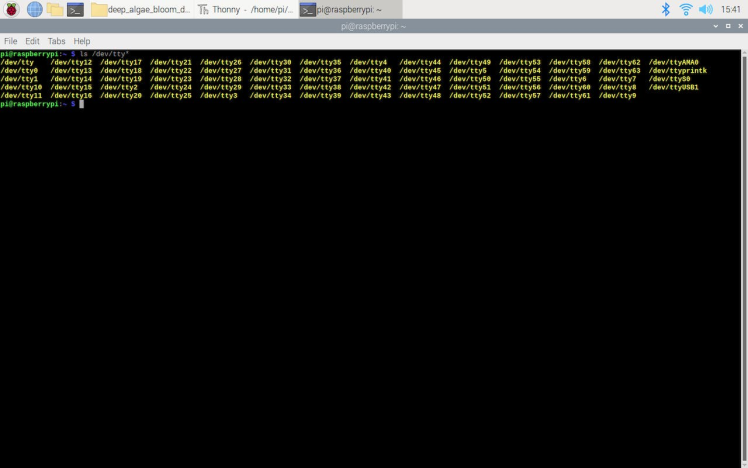Click the /dev/tty20 entry
Image resolution: width=748 pixels, height=468 pixels.
pos(121,96)
